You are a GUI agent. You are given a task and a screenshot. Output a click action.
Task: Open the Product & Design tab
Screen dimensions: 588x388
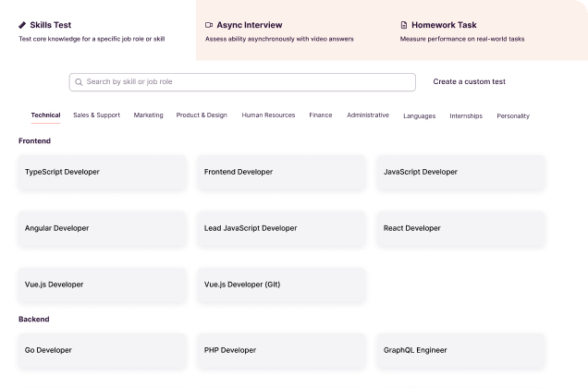202,115
